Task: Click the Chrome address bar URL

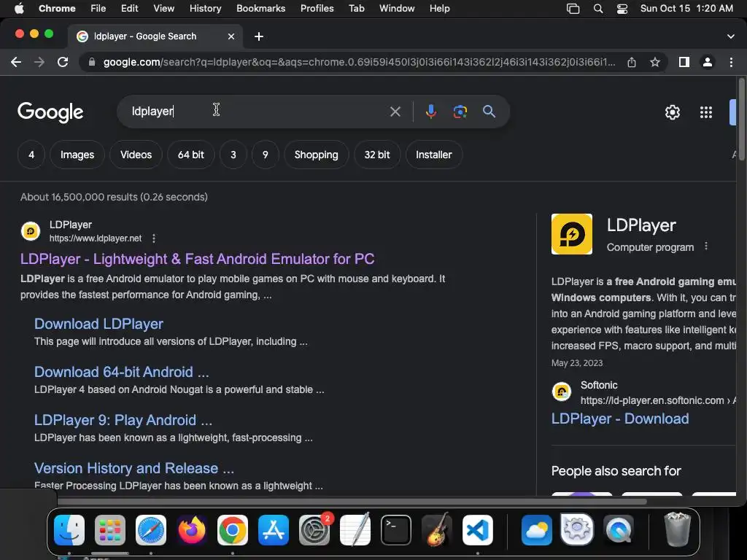Action: point(359,62)
